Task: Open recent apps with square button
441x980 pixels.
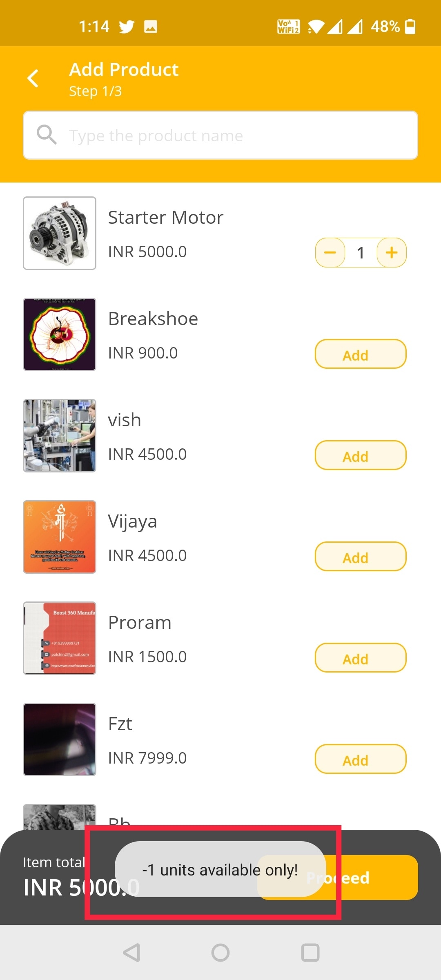Action: [310, 953]
